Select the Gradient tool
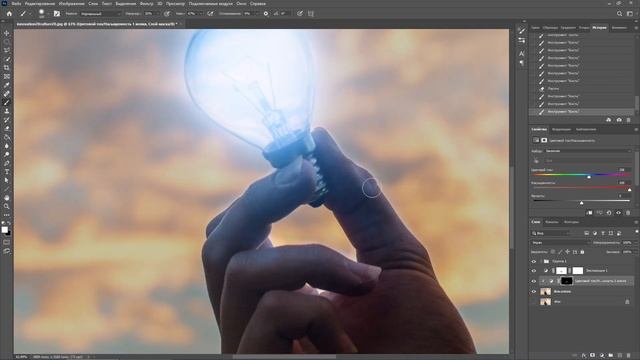Image resolution: width=640 pixels, height=360 pixels. (x=7, y=137)
